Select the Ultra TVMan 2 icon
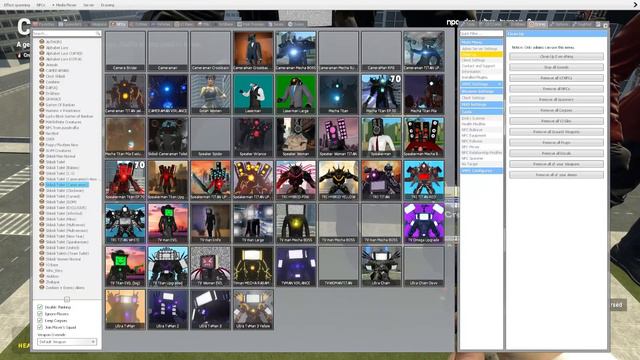Screen dimensions: 640x360 [168, 309]
